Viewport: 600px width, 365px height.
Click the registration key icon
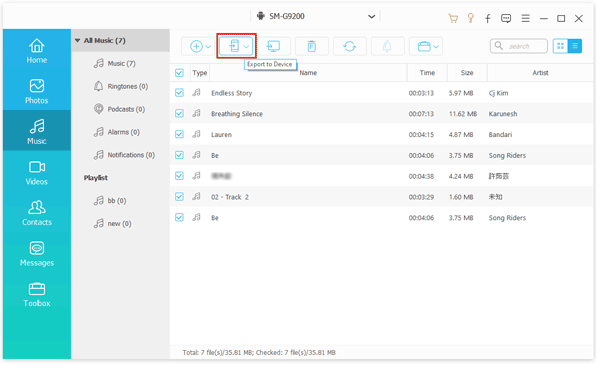pyautogui.click(x=471, y=18)
